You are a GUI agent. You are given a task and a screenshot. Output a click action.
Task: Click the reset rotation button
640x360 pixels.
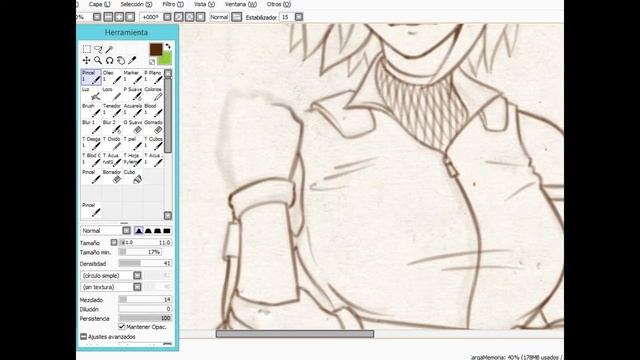coord(200,17)
